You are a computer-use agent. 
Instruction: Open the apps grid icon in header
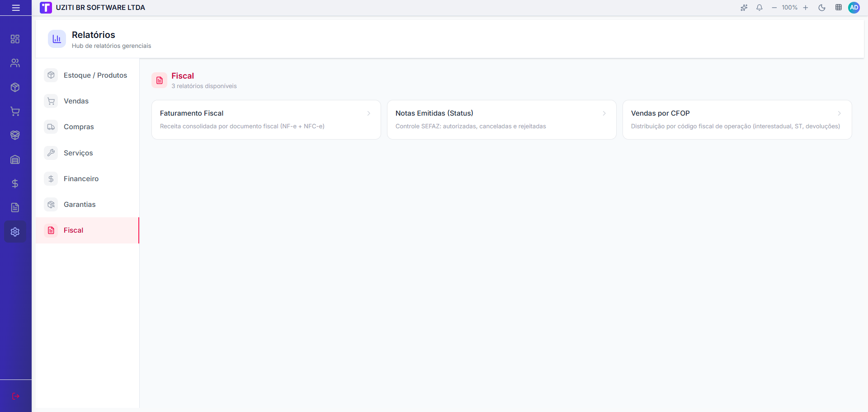click(x=839, y=8)
